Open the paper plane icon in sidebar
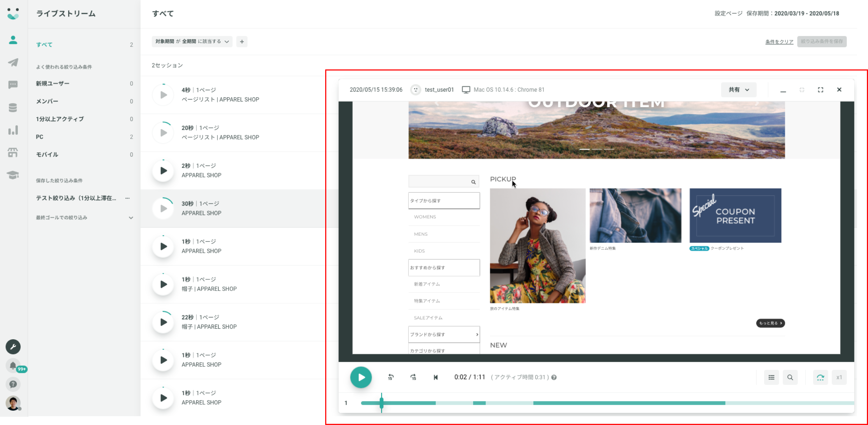This screenshot has width=868, height=425. click(x=13, y=62)
